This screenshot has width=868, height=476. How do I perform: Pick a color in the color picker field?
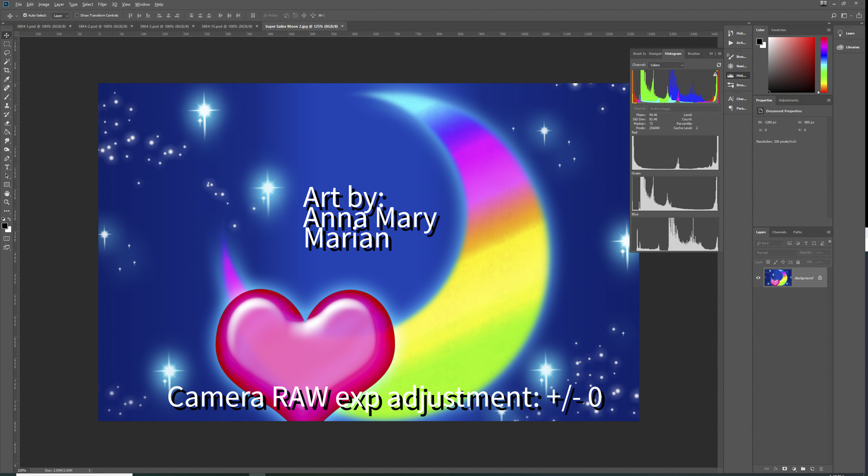[791, 65]
